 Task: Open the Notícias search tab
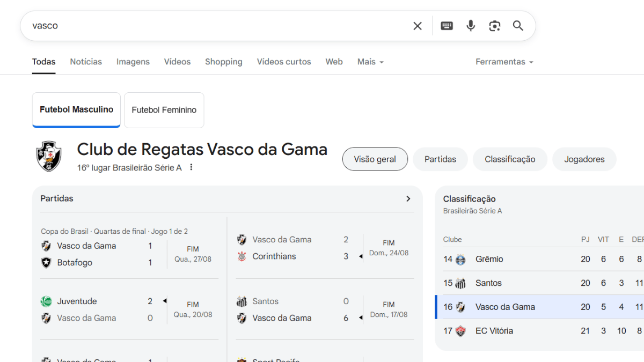pyautogui.click(x=86, y=62)
